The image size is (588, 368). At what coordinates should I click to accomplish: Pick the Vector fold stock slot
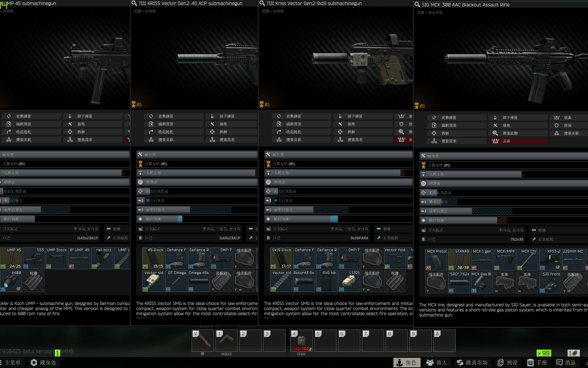[x=395, y=258]
